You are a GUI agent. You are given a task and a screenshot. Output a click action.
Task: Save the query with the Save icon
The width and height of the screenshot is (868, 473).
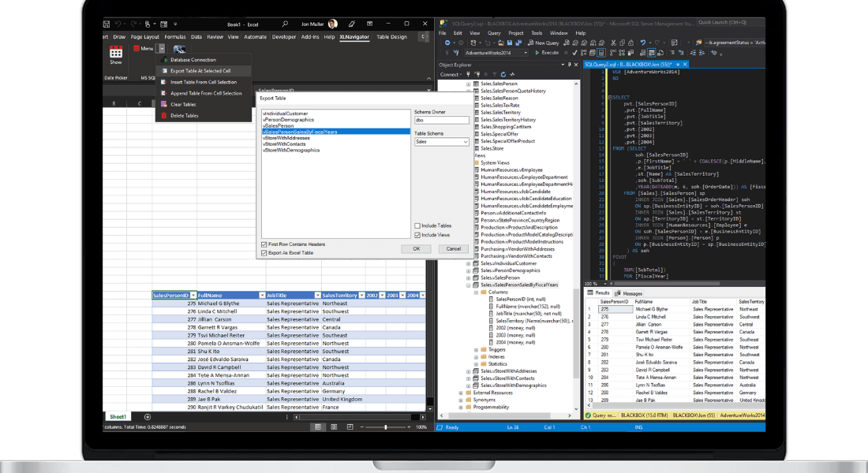(509, 43)
